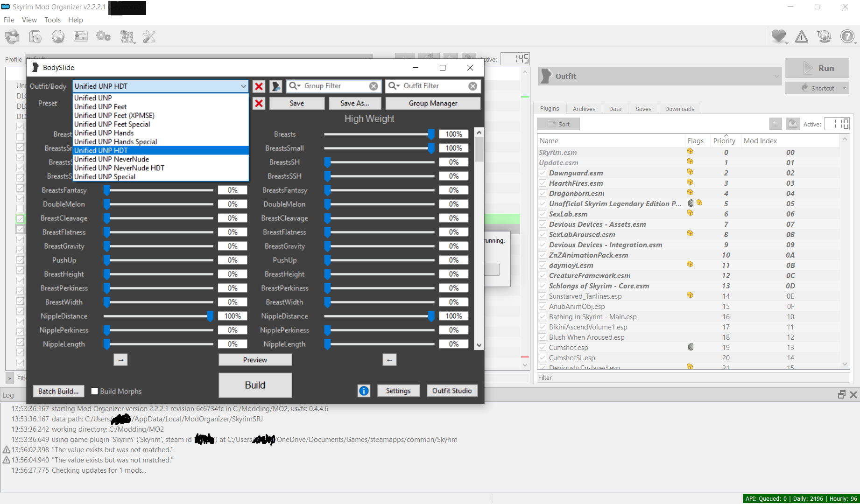Open Group Filter search options dropdown

(295, 86)
